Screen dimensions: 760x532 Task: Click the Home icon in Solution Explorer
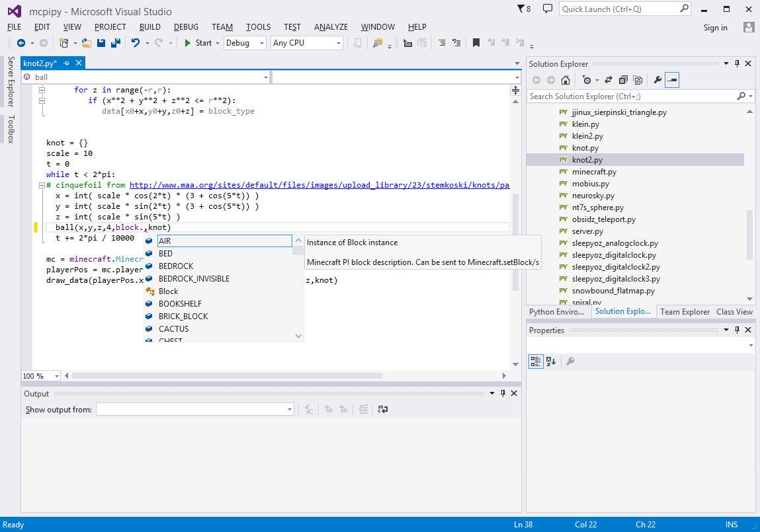pos(565,80)
